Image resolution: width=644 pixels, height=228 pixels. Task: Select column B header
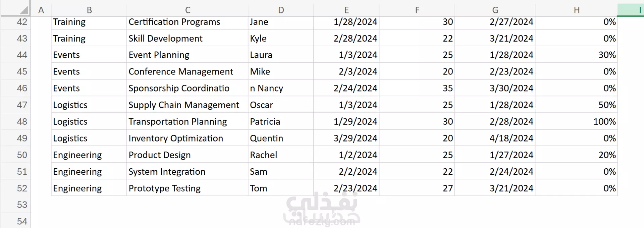pyautogui.click(x=89, y=10)
